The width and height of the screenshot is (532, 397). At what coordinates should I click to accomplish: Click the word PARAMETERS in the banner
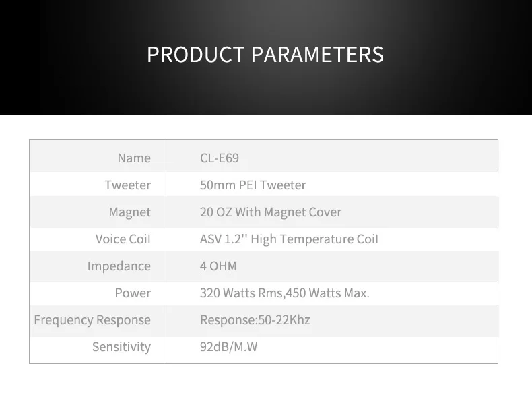pyautogui.click(x=318, y=55)
